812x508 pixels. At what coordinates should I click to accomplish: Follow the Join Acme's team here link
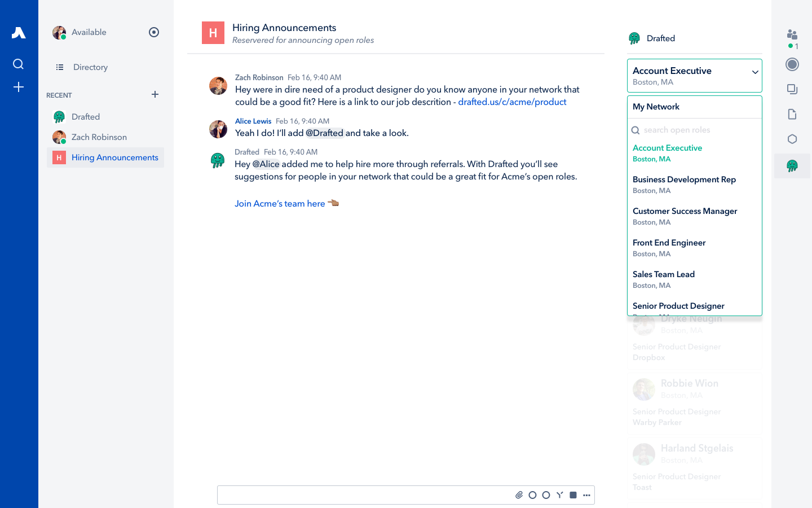pyautogui.click(x=280, y=204)
